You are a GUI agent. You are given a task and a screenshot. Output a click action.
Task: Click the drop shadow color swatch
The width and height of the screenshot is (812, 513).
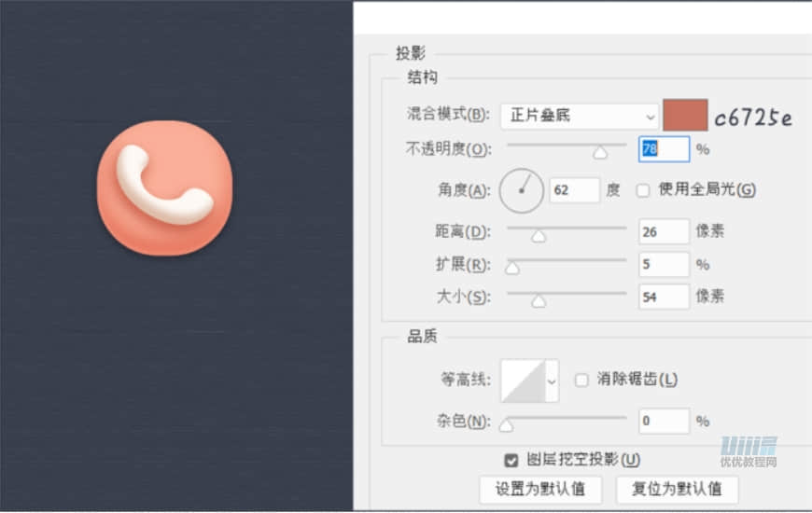[685, 115]
